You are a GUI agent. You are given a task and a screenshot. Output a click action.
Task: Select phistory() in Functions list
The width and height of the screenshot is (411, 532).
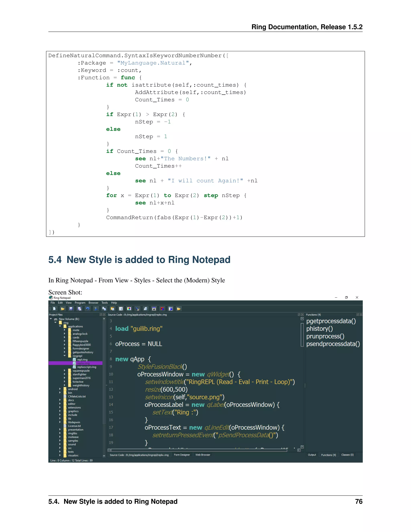pos(319,329)
